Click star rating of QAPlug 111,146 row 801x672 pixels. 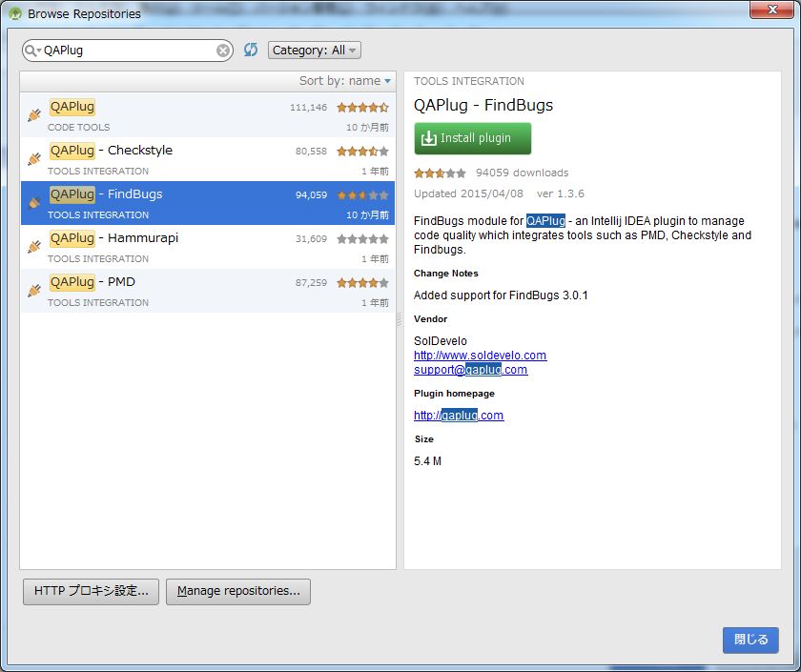coord(362,107)
